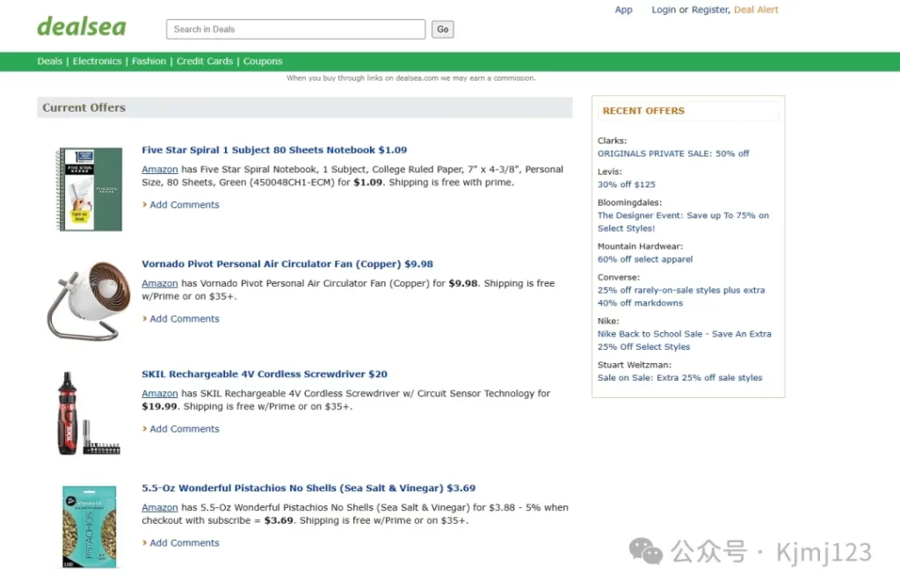Click the commission disclosure text
This screenshot has width=900, height=588.
pos(411,78)
